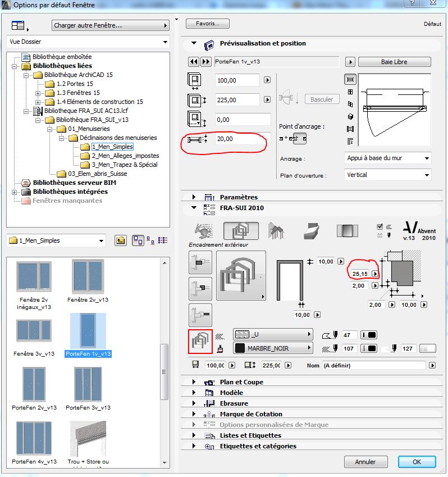Open the _U fill pattern popup

point(273,334)
